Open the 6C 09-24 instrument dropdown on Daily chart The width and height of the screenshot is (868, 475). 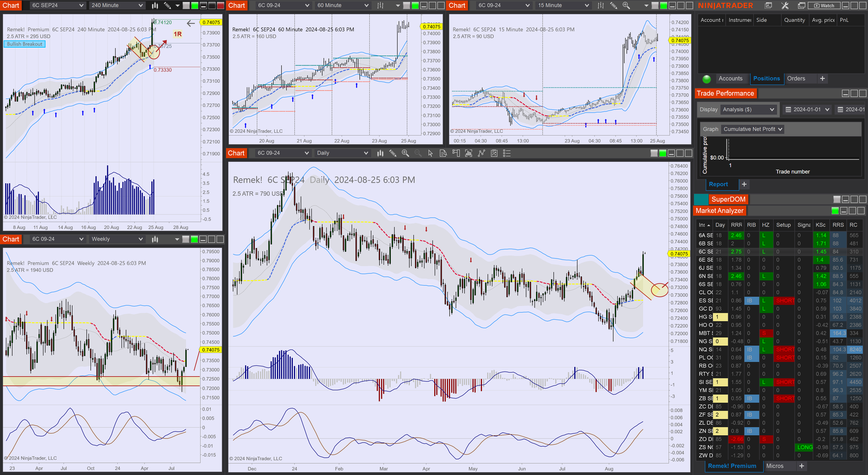283,153
